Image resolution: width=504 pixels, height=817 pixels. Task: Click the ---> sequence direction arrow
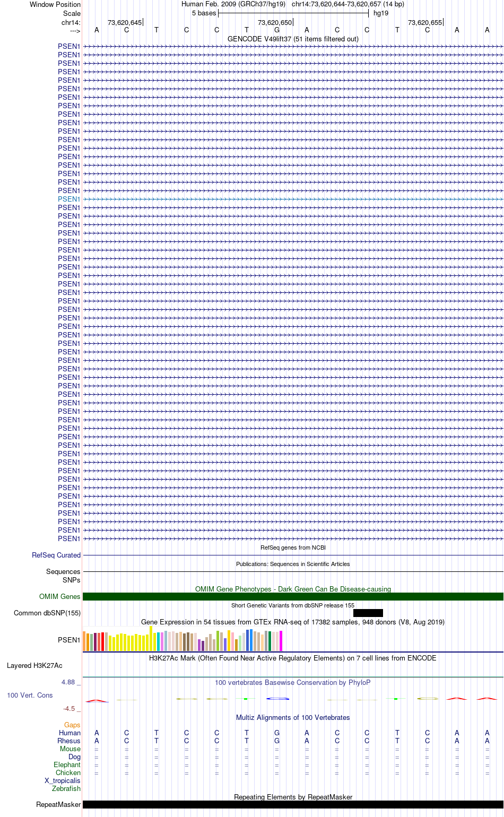(x=75, y=31)
